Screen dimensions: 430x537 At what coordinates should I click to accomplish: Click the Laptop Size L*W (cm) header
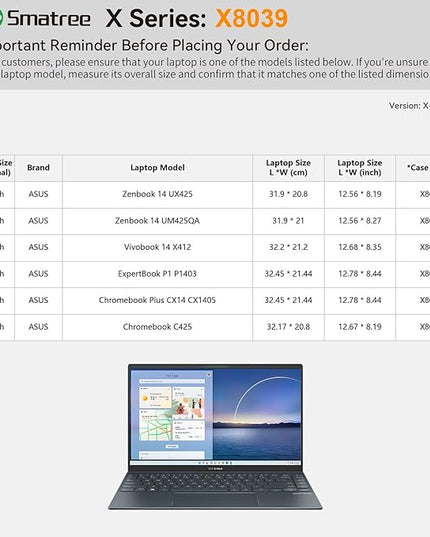[288, 167]
